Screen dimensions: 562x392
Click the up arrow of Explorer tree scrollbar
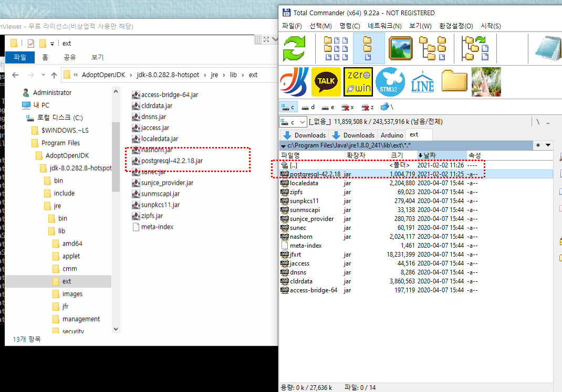116,91
